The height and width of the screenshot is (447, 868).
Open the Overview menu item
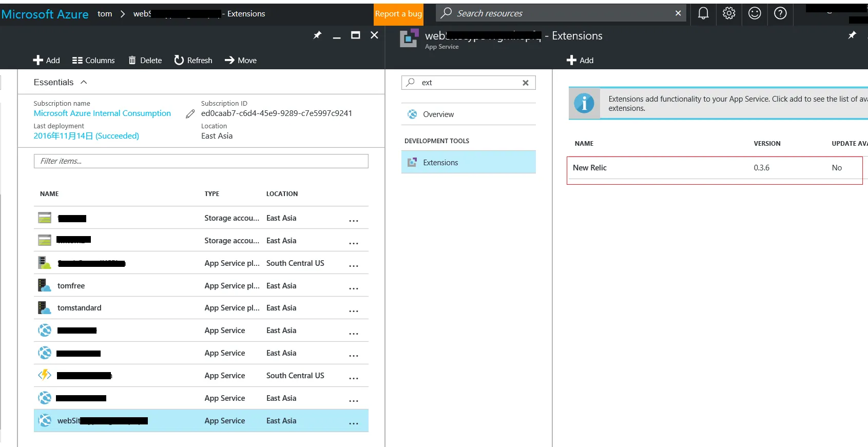coord(468,114)
